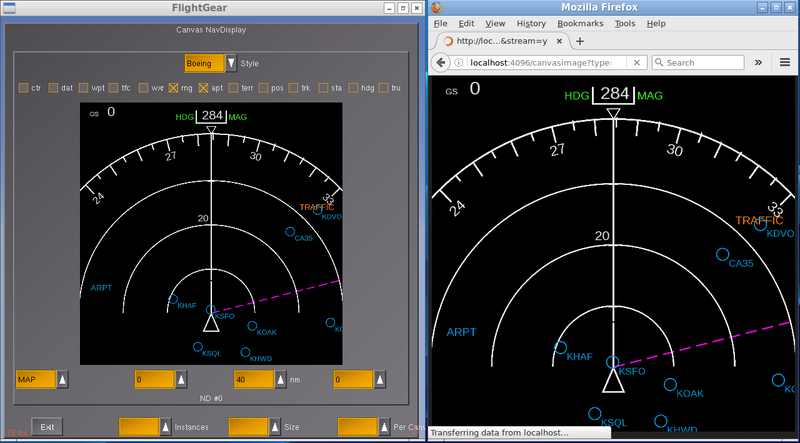Click the 284 heading readout in Firefox

click(614, 93)
